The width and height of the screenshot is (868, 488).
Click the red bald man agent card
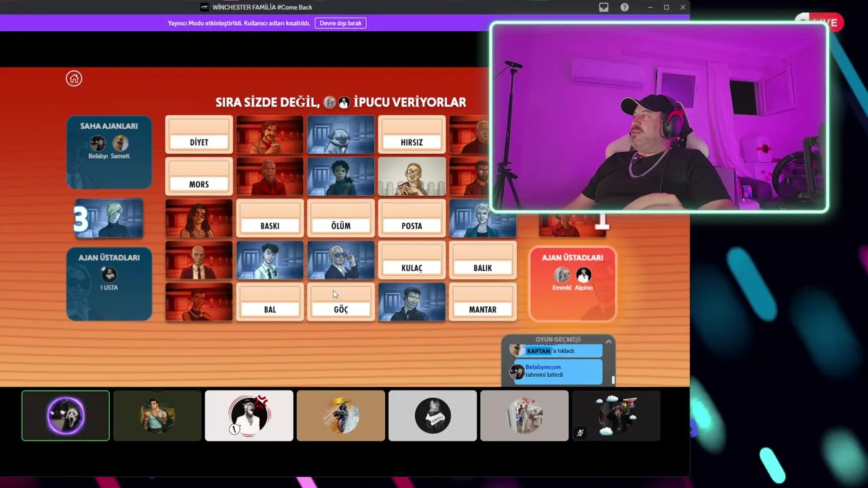point(199,260)
